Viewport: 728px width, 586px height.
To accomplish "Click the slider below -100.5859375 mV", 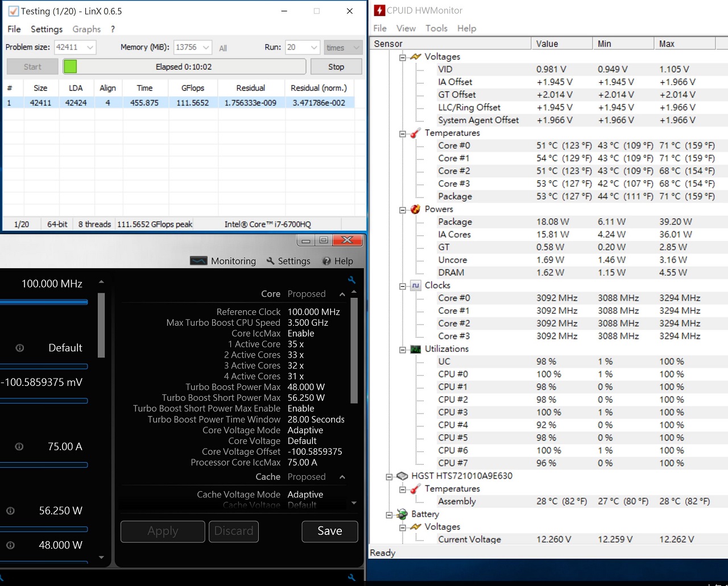I will pos(44,401).
